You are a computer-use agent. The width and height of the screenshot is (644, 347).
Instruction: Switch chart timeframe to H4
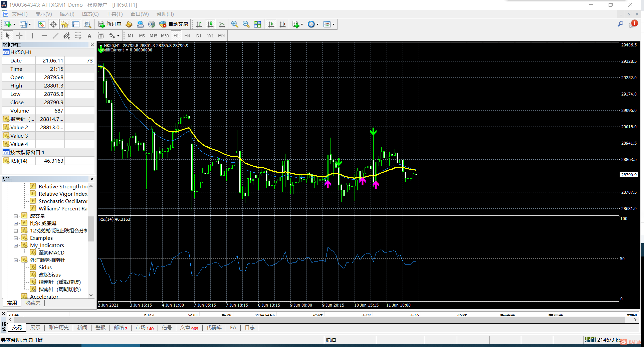click(187, 36)
